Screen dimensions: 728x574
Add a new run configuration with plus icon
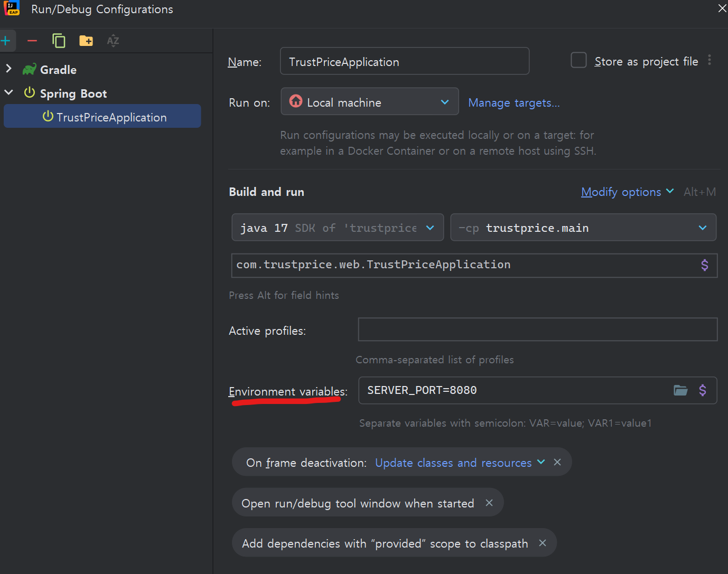pyautogui.click(x=6, y=41)
